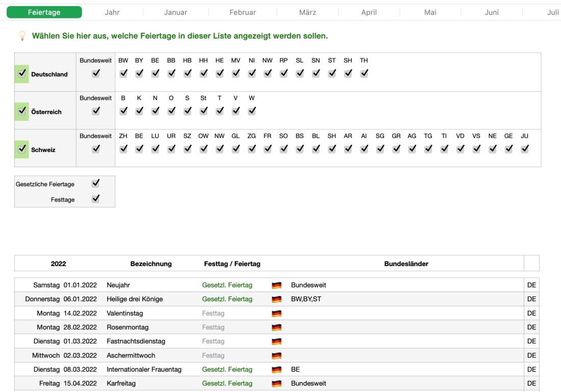The image size is (561, 392).
Task: Click the flag icon in the Rosenmontag row
Action: 277,327
